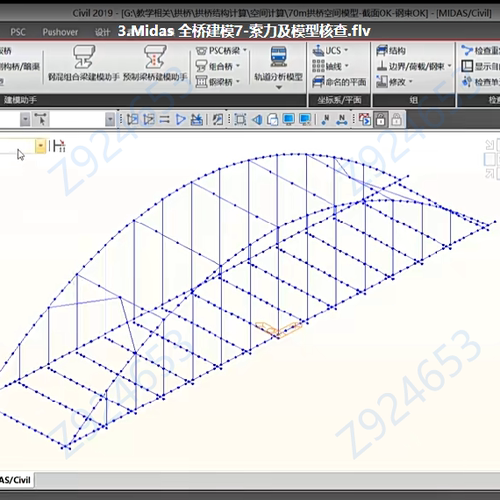Click the 轨道分析模型 train icon
The height and width of the screenshot is (500, 500).
pyautogui.click(x=279, y=56)
